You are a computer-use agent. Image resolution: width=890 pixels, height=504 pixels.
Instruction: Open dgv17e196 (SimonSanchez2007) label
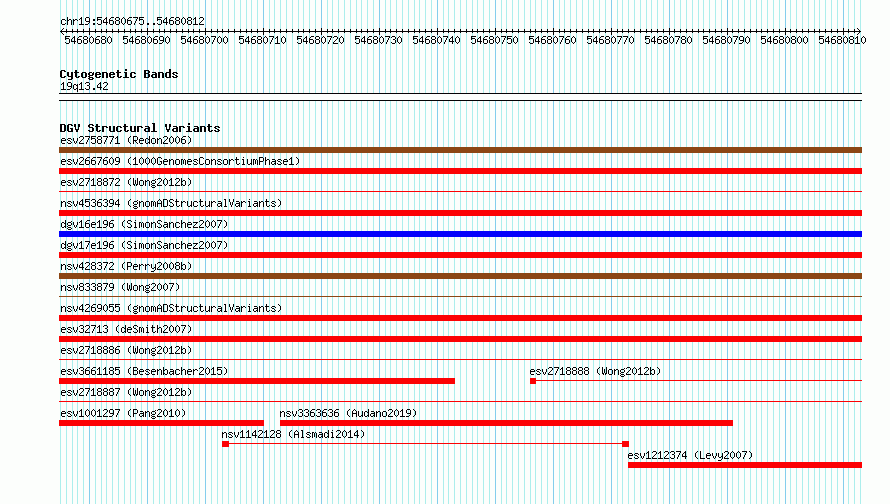coord(144,245)
